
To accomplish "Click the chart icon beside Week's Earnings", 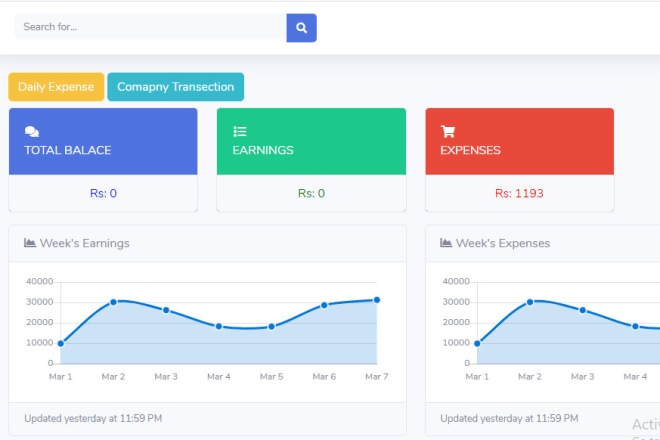I will [x=30, y=243].
